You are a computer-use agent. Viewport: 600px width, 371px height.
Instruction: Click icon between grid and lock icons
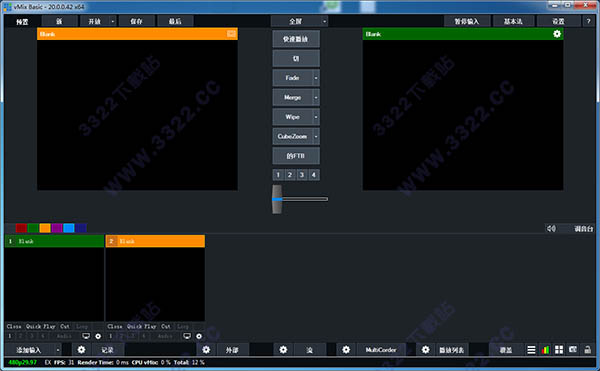[573, 350]
